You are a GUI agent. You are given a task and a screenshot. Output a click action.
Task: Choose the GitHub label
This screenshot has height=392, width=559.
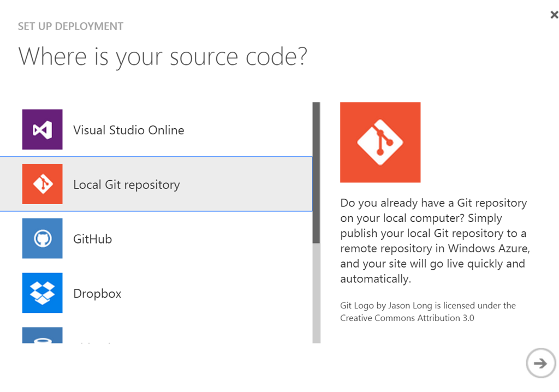(92, 239)
